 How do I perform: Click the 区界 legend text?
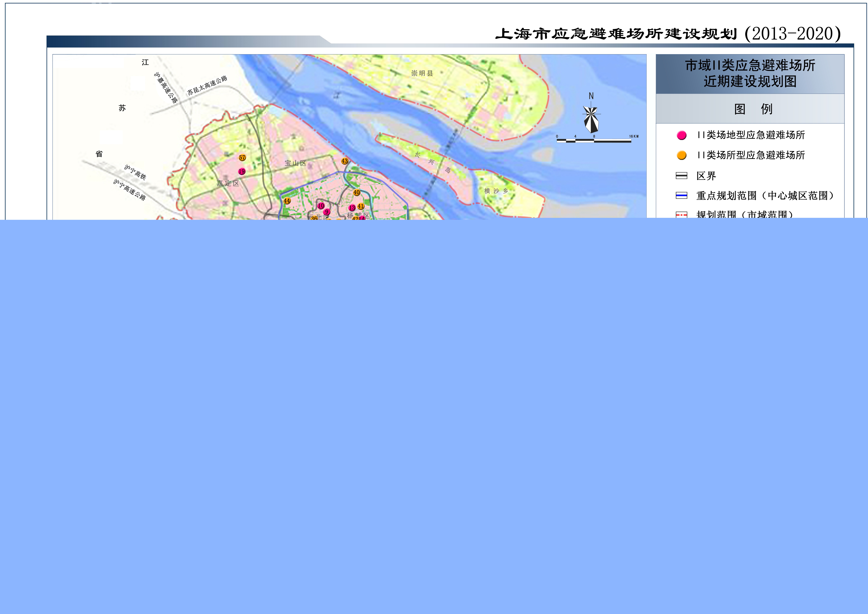(706, 176)
